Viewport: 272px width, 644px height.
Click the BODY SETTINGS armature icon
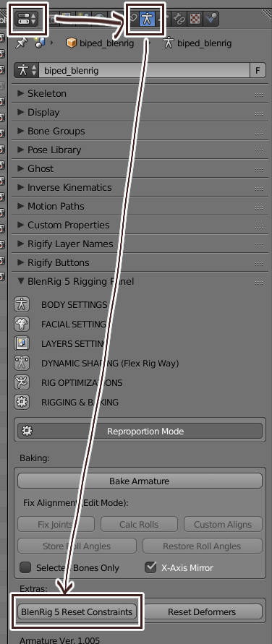click(x=22, y=304)
